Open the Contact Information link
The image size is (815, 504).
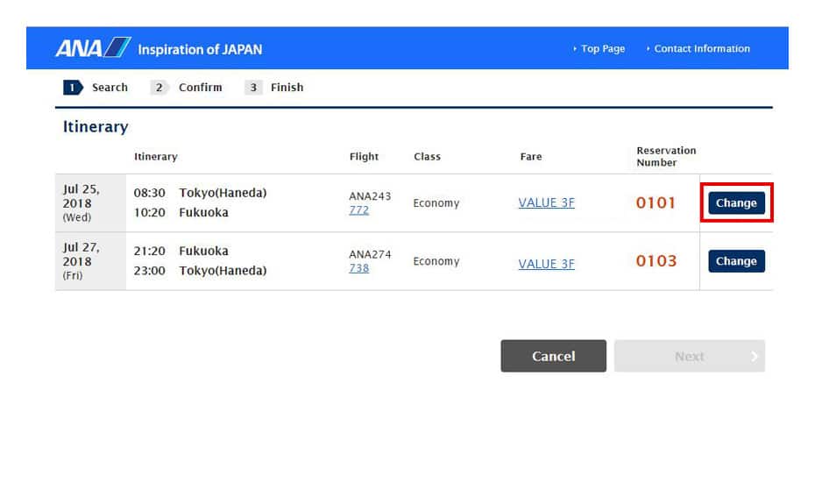coord(701,49)
